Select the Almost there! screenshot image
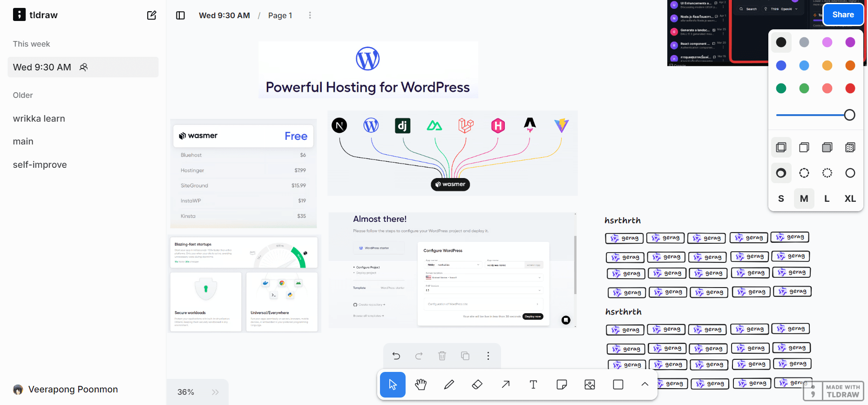The image size is (868, 405). click(453, 270)
